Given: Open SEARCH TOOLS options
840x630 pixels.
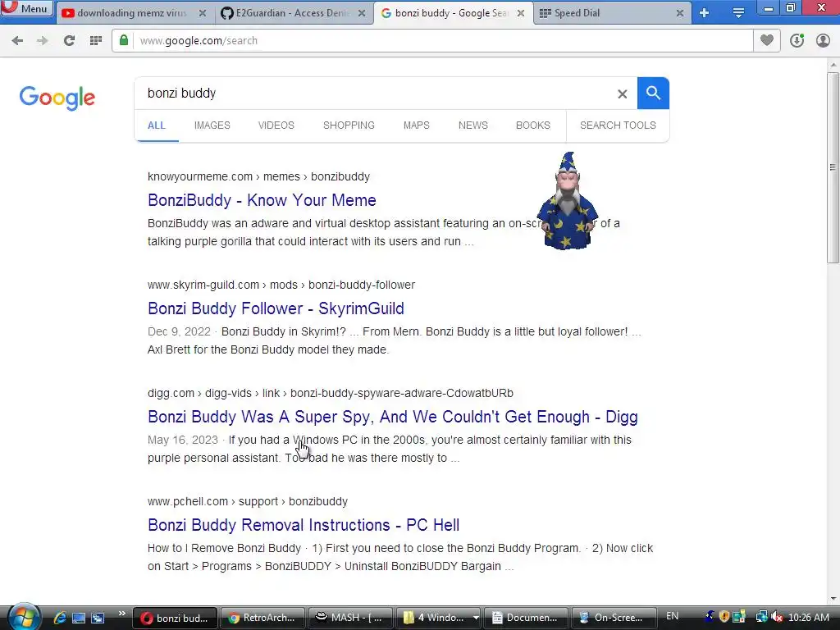Looking at the screenshot, I should coord(618,126).
